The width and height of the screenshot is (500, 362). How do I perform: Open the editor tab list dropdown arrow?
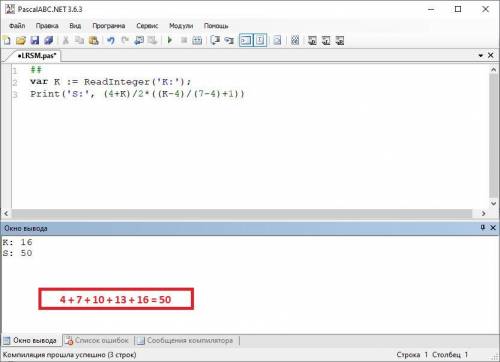click(x=481, y=56)
